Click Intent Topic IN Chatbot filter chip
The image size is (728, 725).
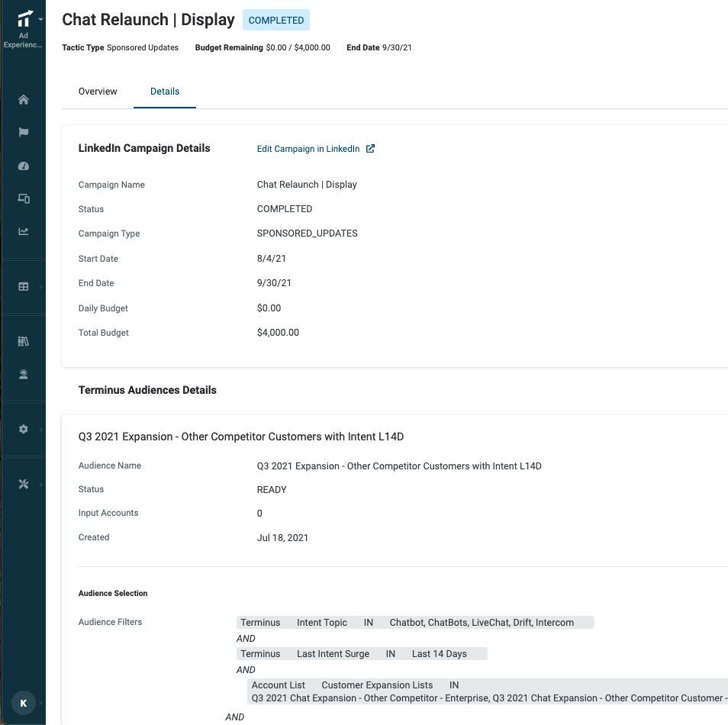(x=416, y=623)
